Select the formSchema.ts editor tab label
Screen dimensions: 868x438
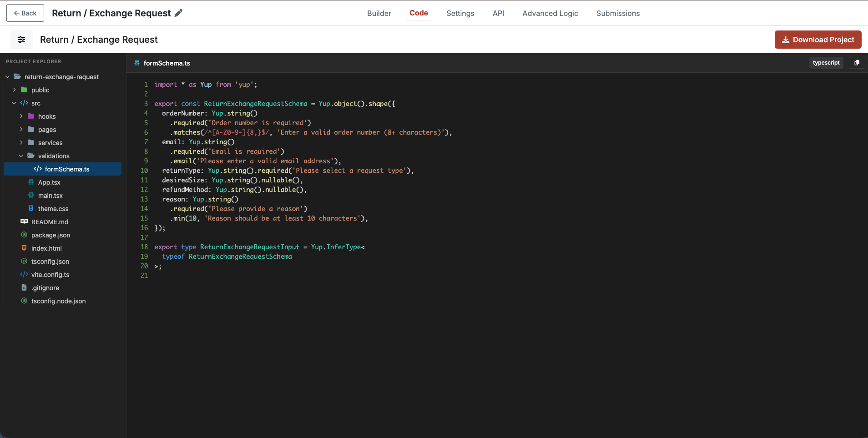pos(167,63)
